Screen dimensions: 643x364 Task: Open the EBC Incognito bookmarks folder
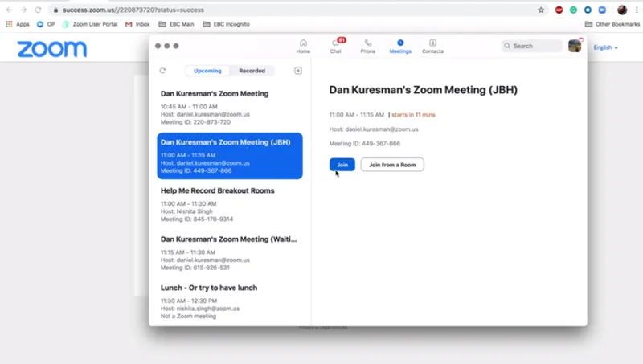(x=227, y=24)
